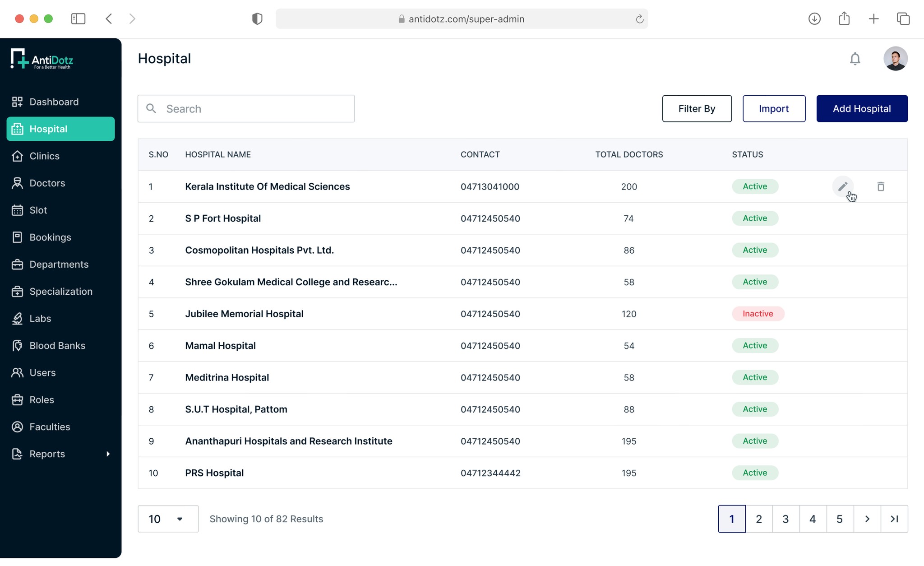Go to page 3 of results
The image size is (924, 566).
785,519
